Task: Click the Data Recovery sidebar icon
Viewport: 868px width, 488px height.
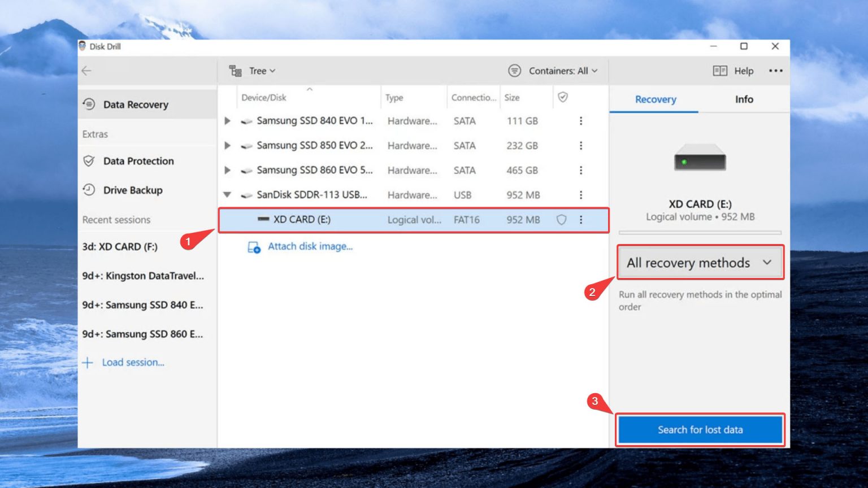Action: pos(89,104)
